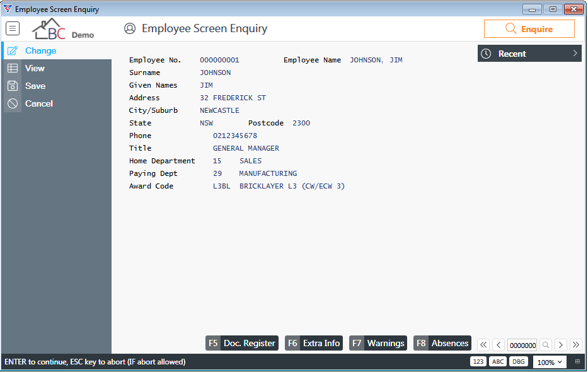The height and width of the screenshot is (372, 588).
Task: Click Address value 32 FREDERICK ST
Action: pos(233,98)
